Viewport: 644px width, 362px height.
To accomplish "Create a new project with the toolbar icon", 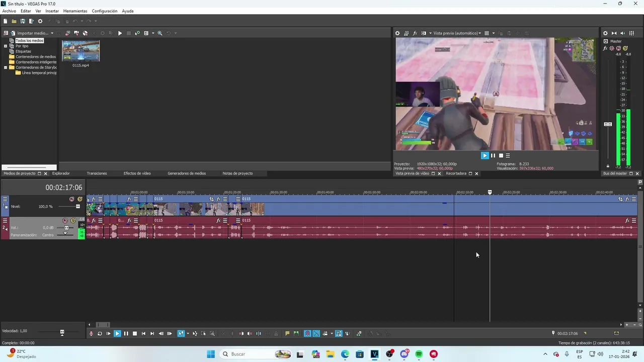I will coord(5,21).
